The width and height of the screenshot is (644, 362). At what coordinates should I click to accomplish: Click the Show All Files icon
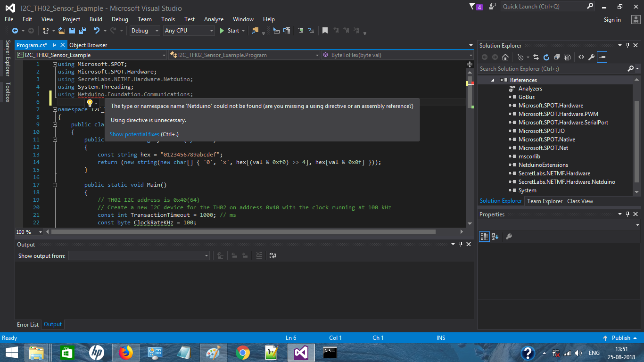[x=567, y=57]
